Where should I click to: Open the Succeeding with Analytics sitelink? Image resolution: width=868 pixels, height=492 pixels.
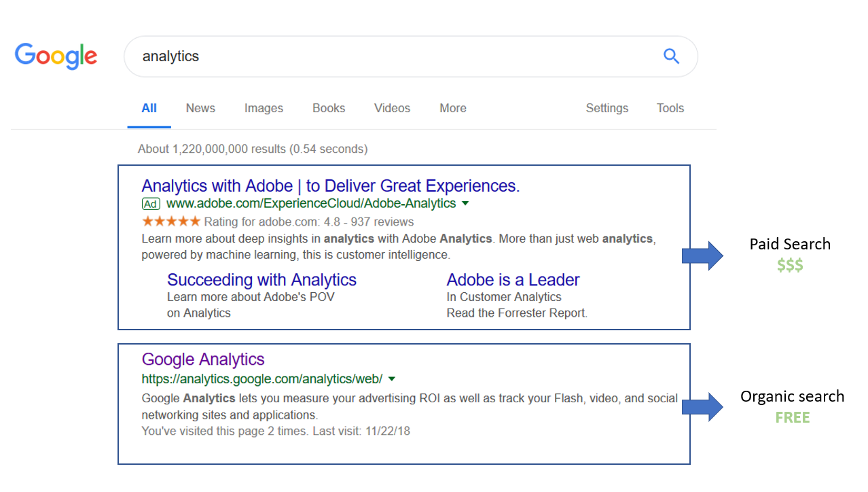coord(261,280)
